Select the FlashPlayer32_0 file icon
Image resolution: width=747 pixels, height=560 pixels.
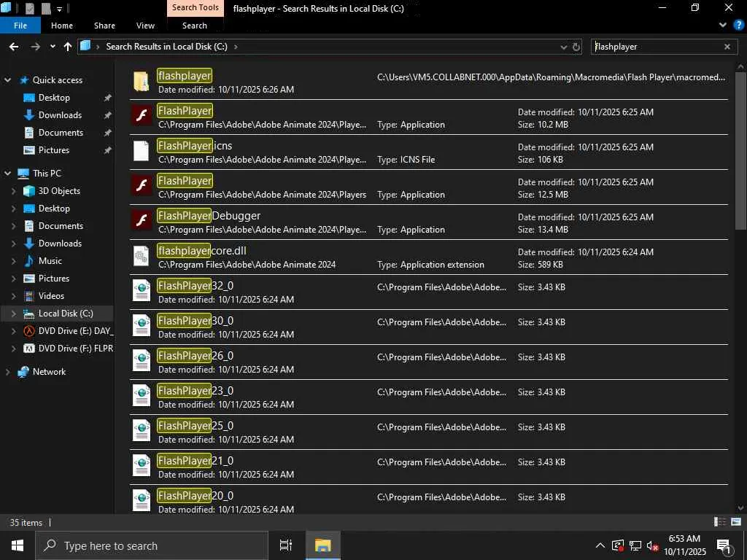point(142,291)
